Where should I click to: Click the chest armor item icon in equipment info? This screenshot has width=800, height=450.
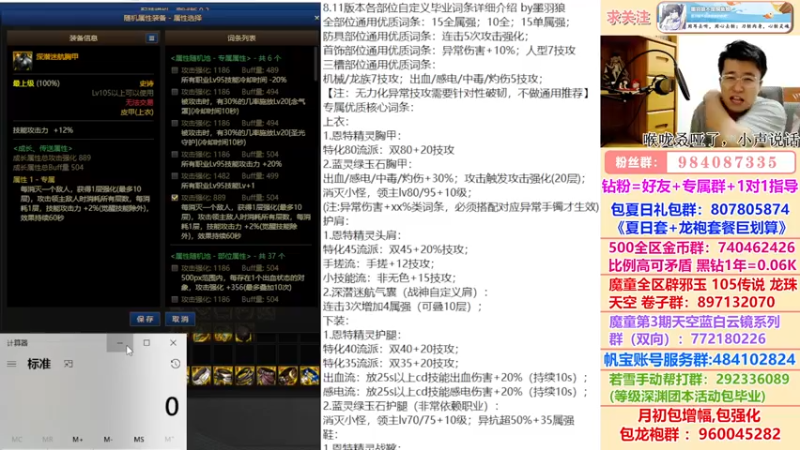pos(22,61)
